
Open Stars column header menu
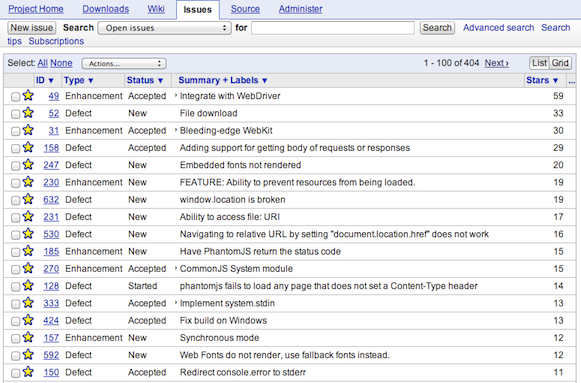pos(542,80)
